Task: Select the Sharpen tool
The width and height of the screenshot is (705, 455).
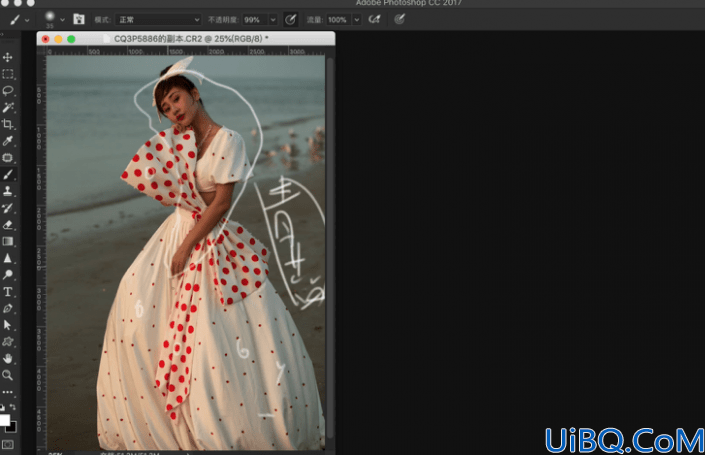Action: [8, 258]
